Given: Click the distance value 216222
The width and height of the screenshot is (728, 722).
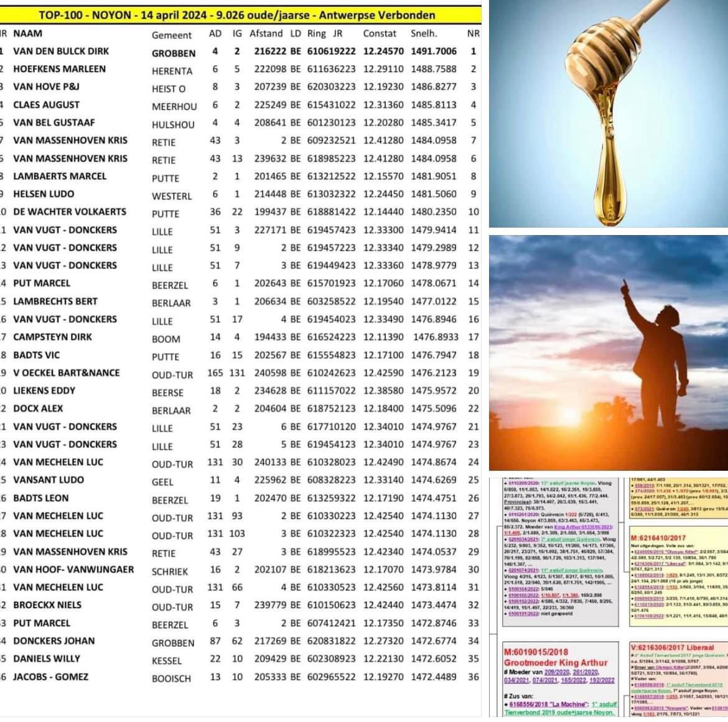Looking at the screenshot, I should [x=270, y=51].
